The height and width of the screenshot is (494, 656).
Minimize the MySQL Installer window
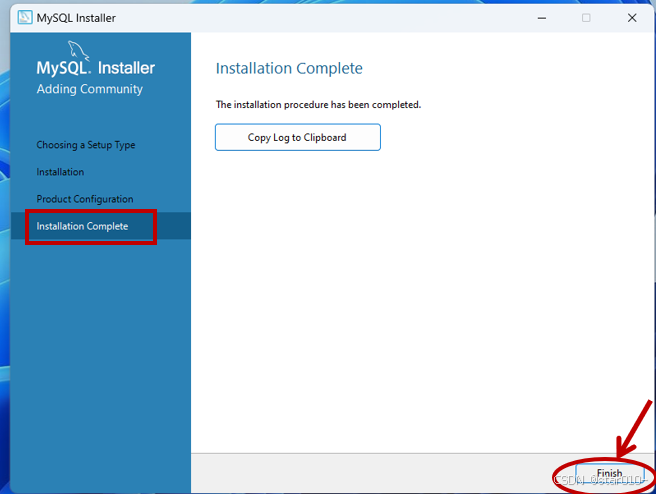point(542,18)
